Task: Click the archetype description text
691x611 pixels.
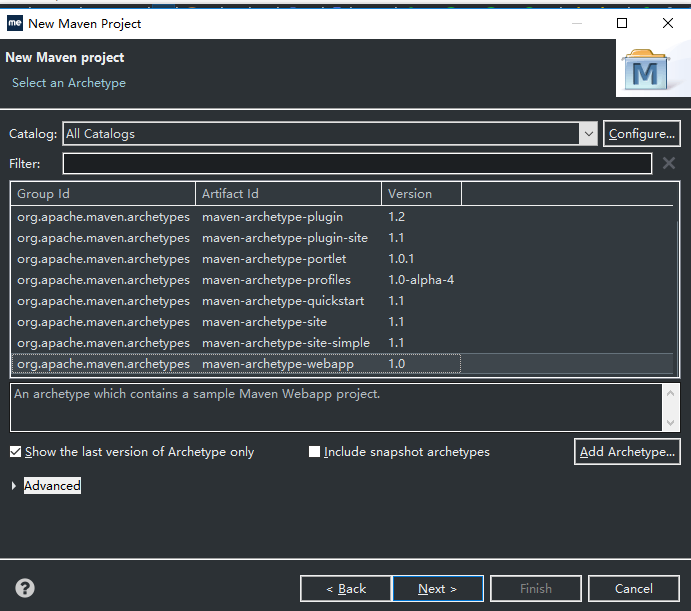Action: point(197,394)
